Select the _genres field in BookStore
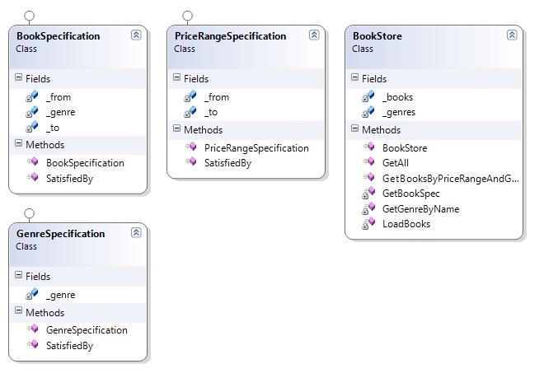The height and width of the screenshot is (392, 544). [398, 112]
